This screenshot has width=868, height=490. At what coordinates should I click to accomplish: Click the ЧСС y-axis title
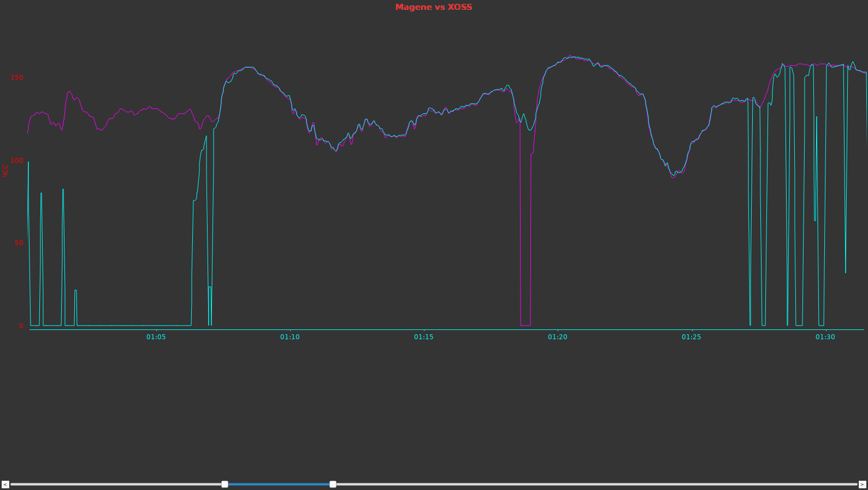(5, 171)
